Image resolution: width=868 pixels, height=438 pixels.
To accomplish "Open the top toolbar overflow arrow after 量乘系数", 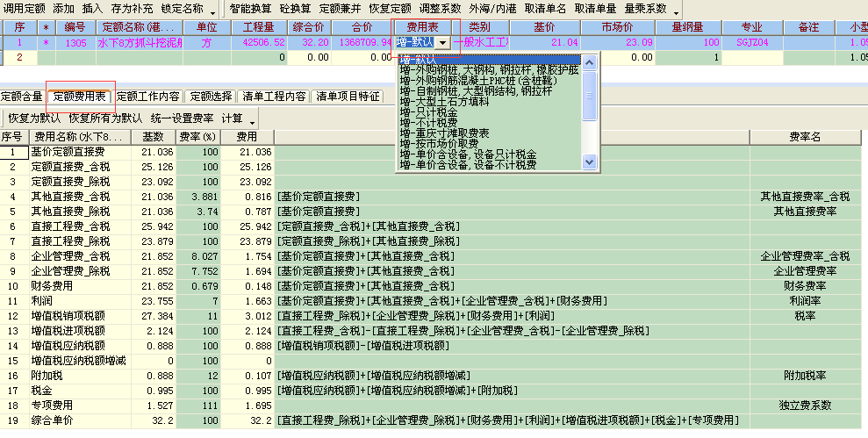I will [x=676, y=11].
